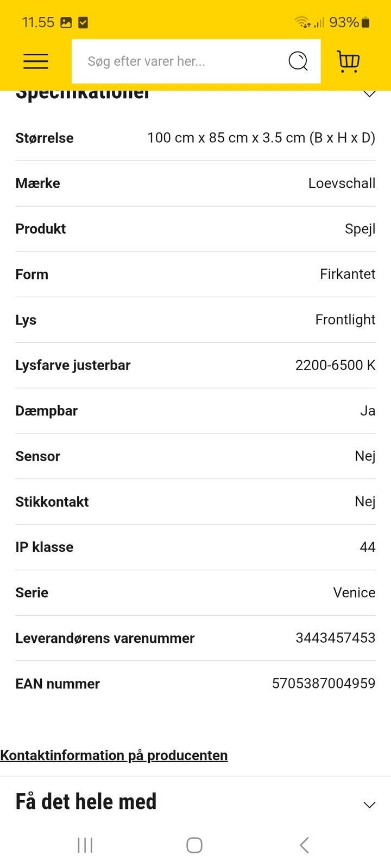Tap the battery icon in status bar

pos(366,22)
